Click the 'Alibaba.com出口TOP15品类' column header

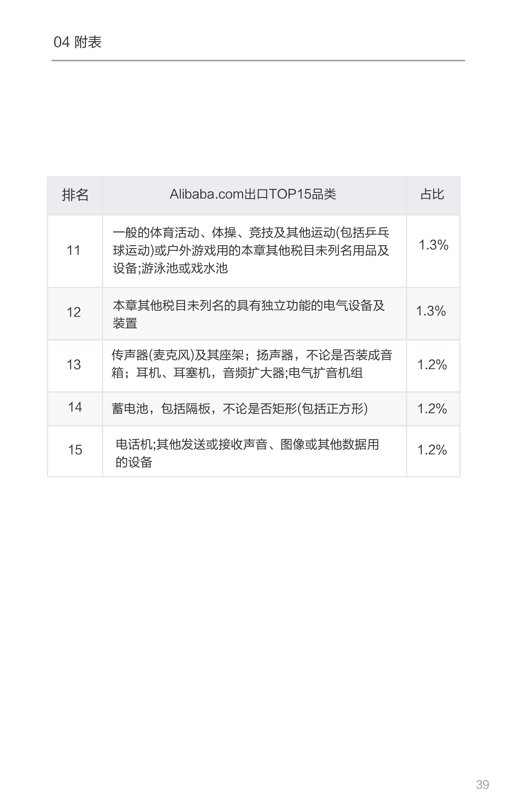pyautogui.click(x=252, y=194)
